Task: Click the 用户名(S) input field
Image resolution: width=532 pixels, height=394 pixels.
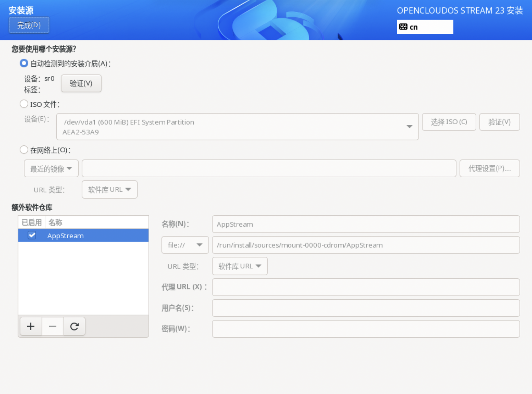Action: point(366,308)
